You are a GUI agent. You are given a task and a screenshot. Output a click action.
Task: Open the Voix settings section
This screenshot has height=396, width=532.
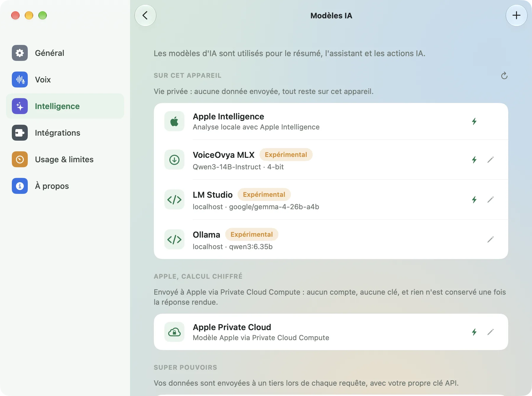pos(65,79)
